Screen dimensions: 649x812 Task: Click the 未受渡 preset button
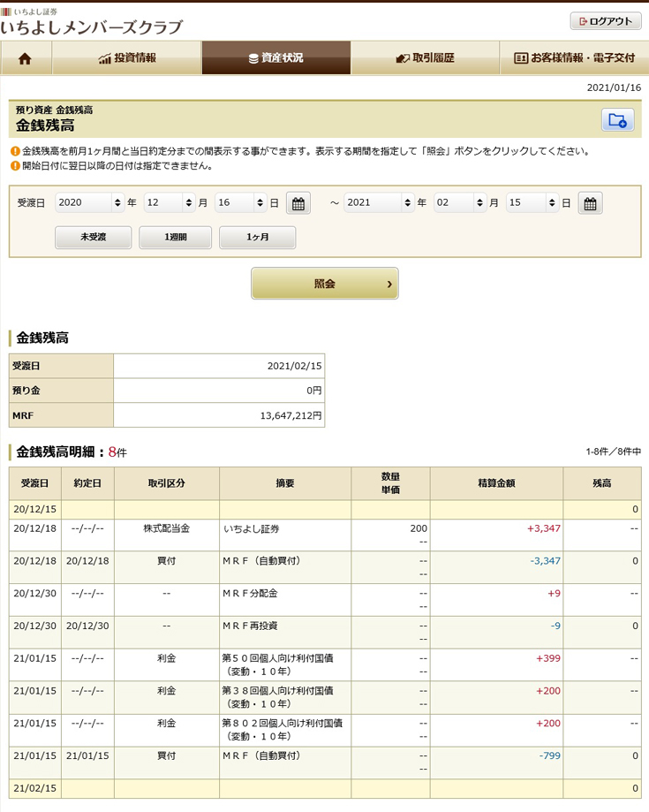[93, 238]
